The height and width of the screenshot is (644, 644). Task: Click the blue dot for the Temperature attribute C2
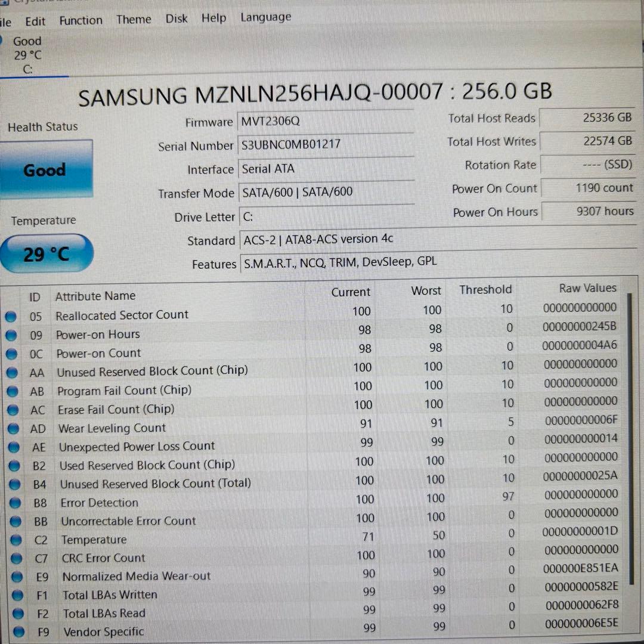click(11, 540)
